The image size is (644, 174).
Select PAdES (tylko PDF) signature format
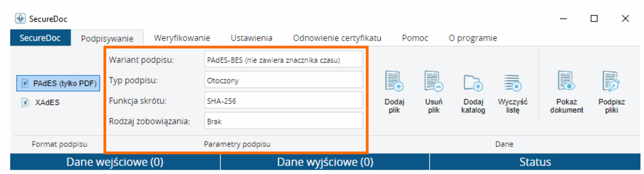pyautogui.click(x=58, y=83)
